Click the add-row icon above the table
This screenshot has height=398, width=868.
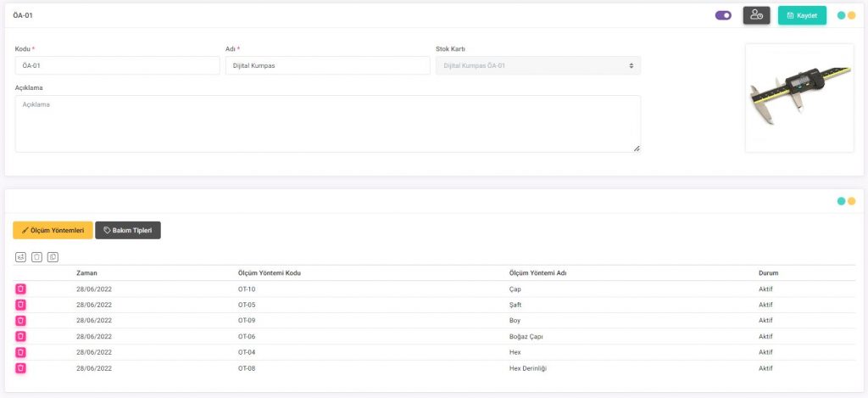click(x=21, y=257)
